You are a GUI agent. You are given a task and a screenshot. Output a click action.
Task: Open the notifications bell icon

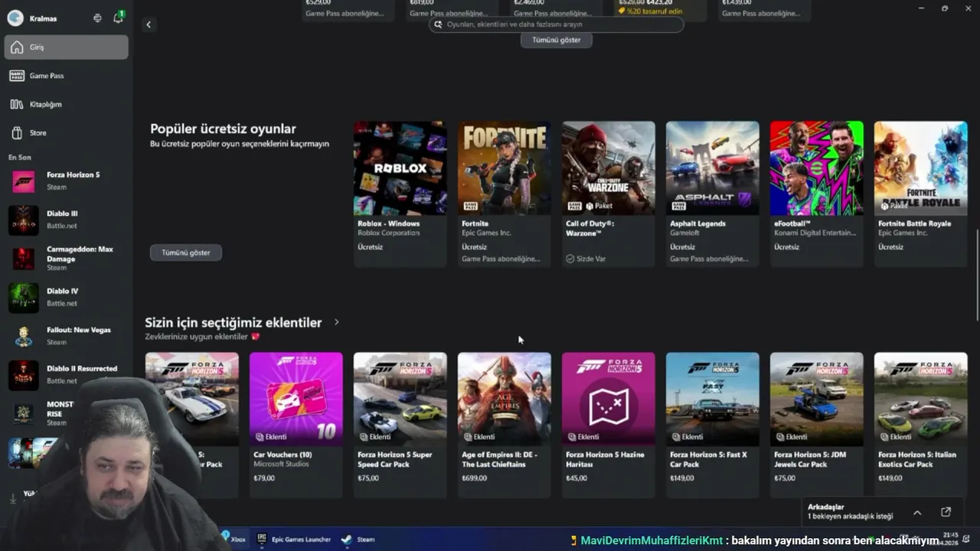point(118,18)
